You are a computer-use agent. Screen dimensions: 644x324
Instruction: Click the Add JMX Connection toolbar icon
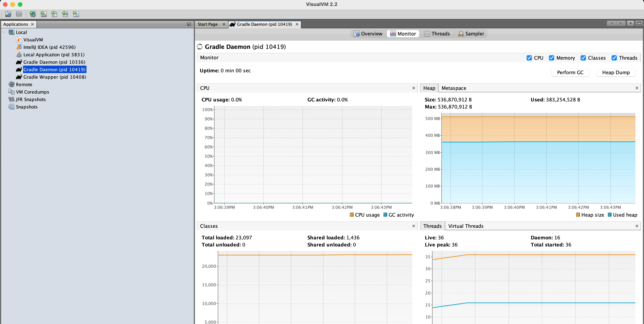click(43, 14)
